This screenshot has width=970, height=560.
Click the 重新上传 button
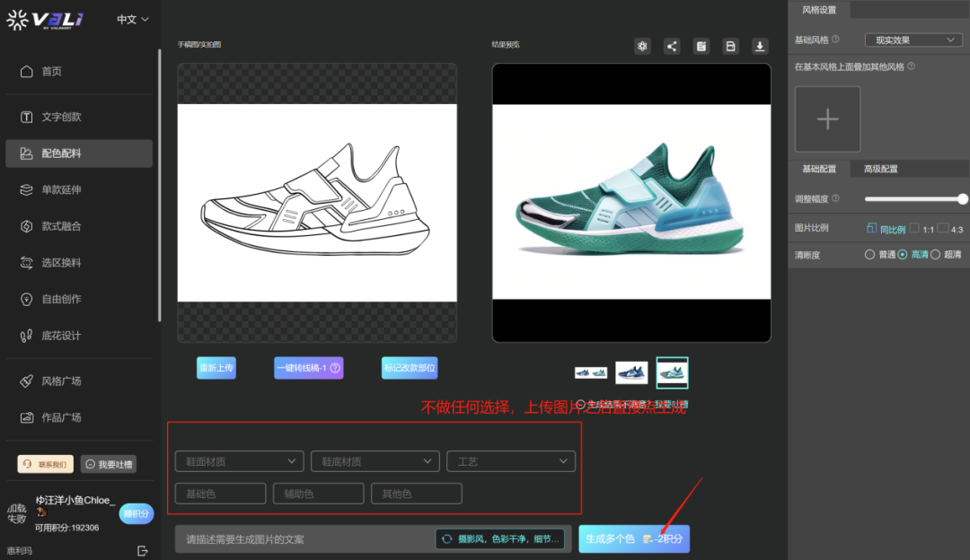click(216, 368)
